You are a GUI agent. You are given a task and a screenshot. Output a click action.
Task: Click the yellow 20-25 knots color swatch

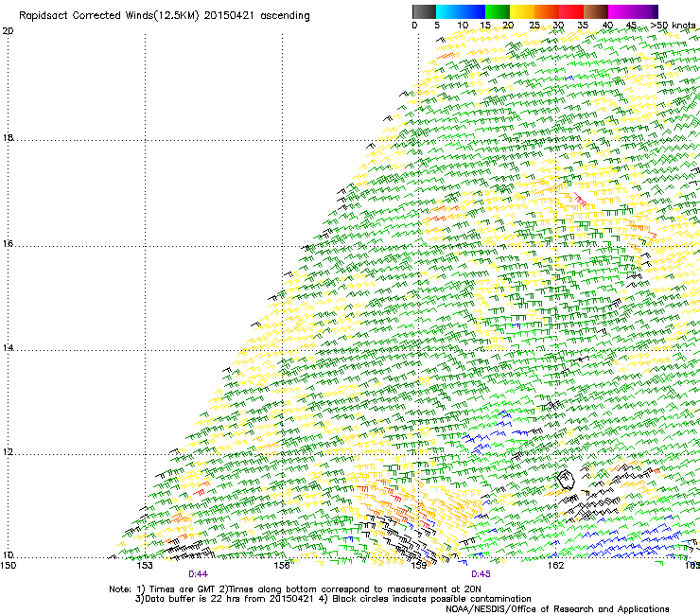522,11
